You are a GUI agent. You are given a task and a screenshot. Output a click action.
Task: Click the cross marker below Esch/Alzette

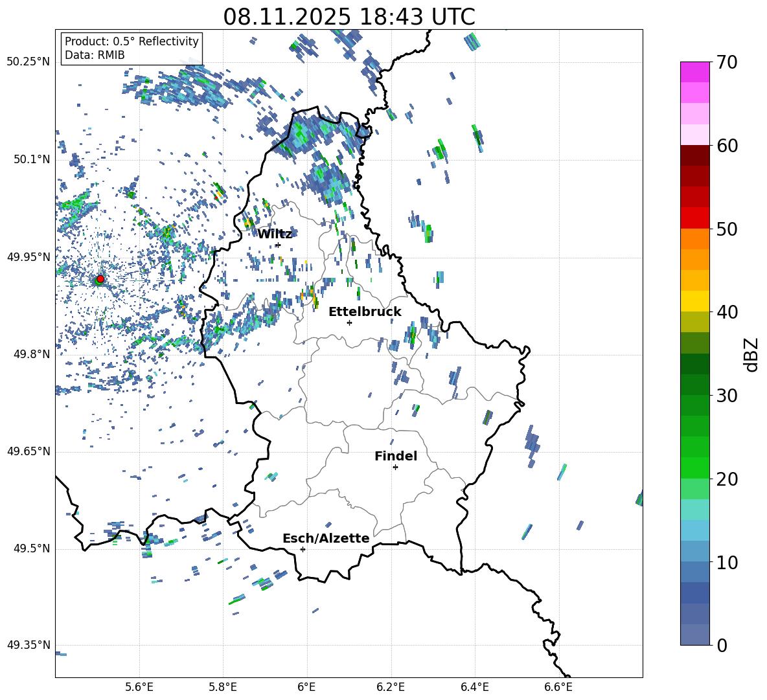[x=303, y=549]
